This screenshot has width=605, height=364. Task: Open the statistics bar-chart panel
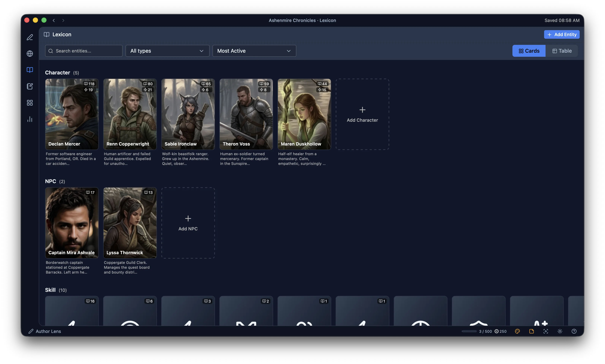(30, 119)
